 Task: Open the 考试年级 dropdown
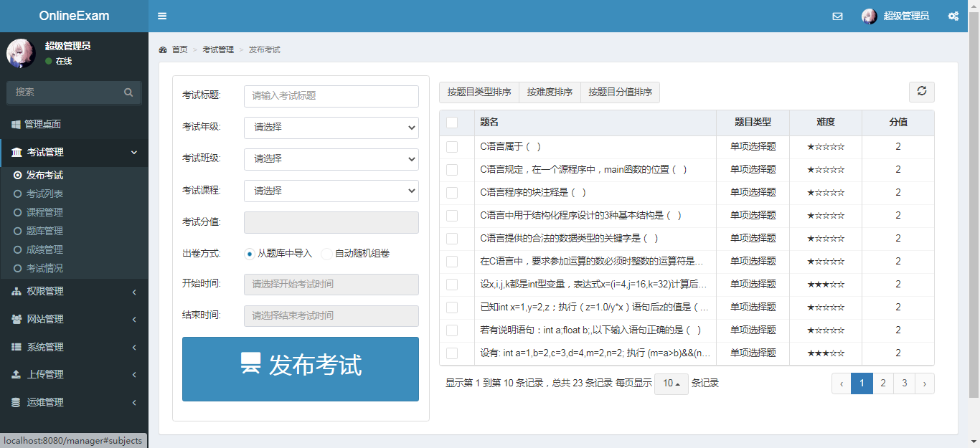tap(331, 128)
